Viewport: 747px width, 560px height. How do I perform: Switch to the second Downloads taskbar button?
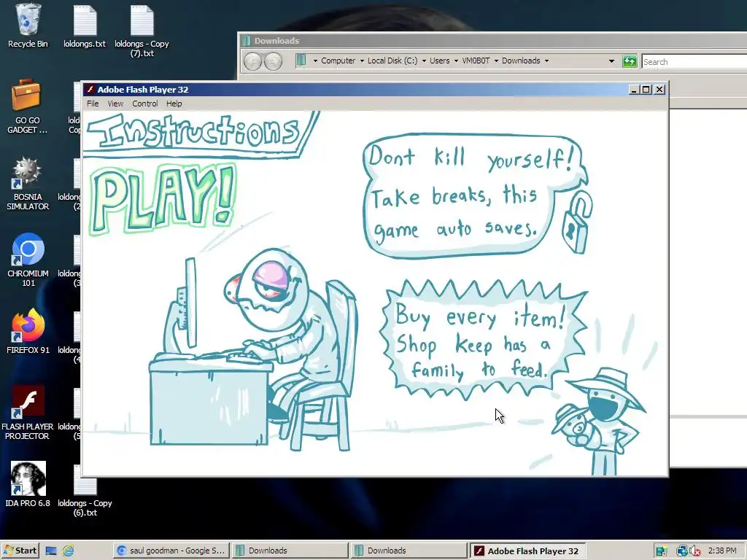tap(409, 551)
